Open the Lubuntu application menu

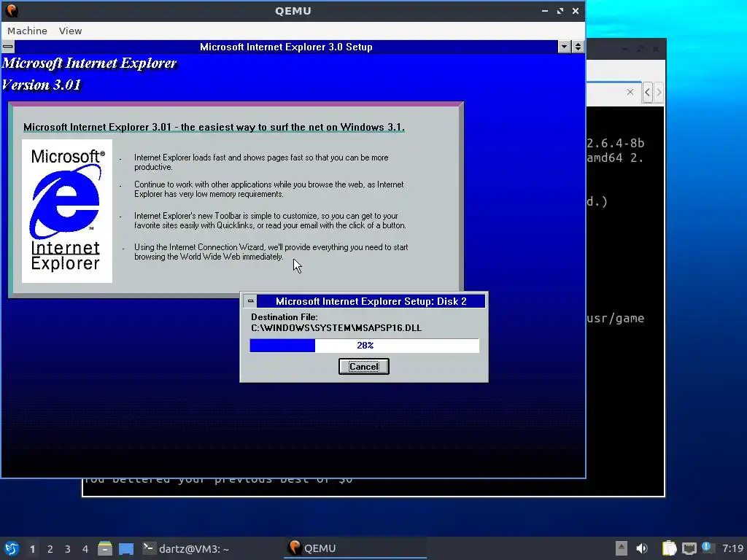pos(12,548)
